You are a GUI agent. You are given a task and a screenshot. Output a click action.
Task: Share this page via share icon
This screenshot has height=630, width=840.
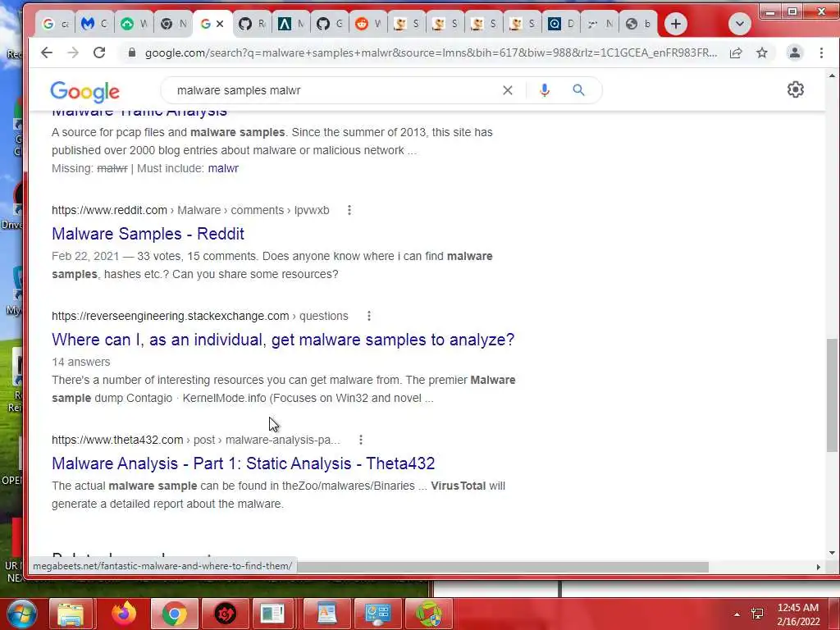[736, 52]
